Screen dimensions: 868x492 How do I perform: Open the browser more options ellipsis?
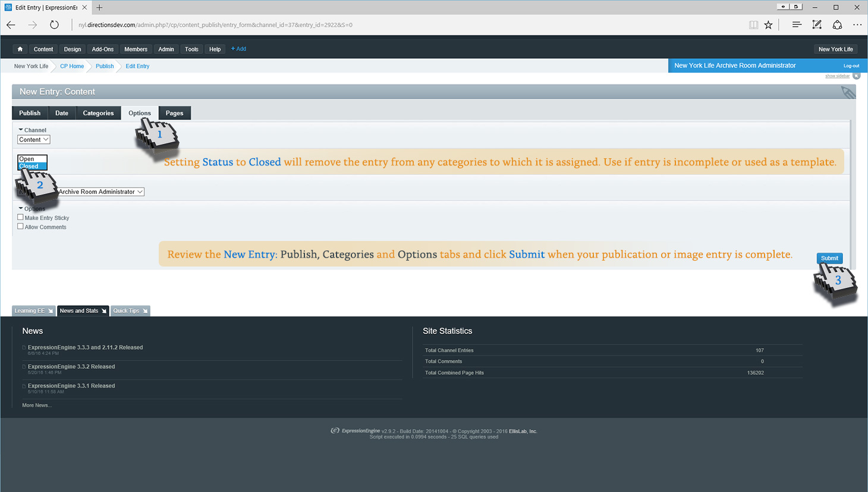(857, 25)
